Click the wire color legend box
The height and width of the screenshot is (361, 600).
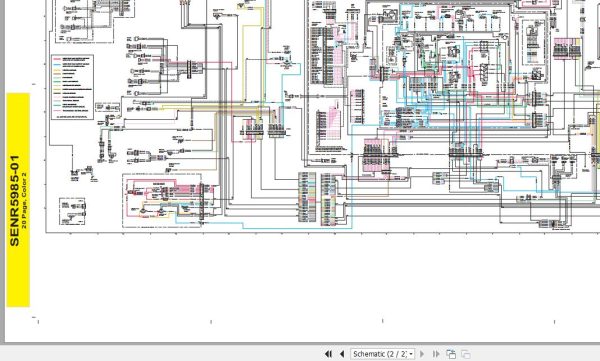72,87
